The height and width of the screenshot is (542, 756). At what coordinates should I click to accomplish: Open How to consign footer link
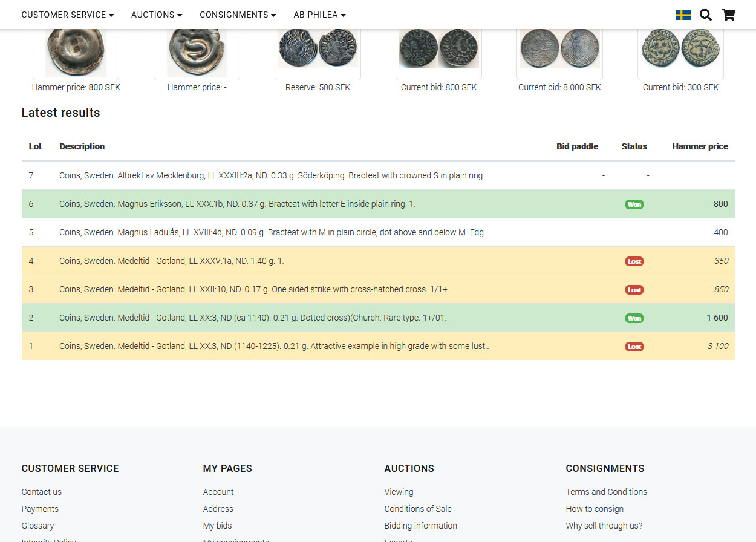pos(594,509)
